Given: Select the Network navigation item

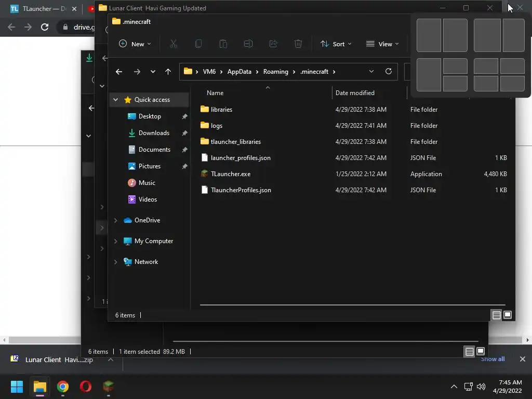Looking at the screenshot, I should tap(146, 262).
